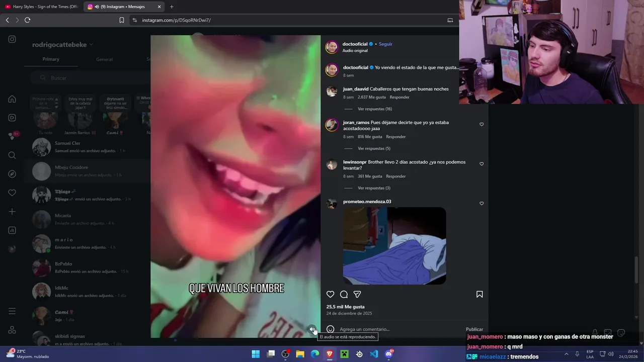The height and width of the screenshot is (362, 644).
Task: Open BzPxblo conversation
Action: point(88,267)
